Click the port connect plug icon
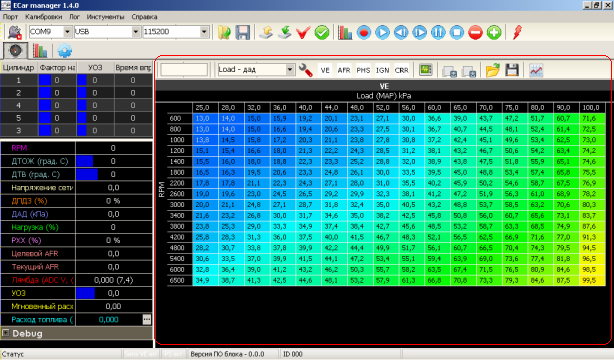The width and height of the screenshot is (614, 360). (15, 33)
